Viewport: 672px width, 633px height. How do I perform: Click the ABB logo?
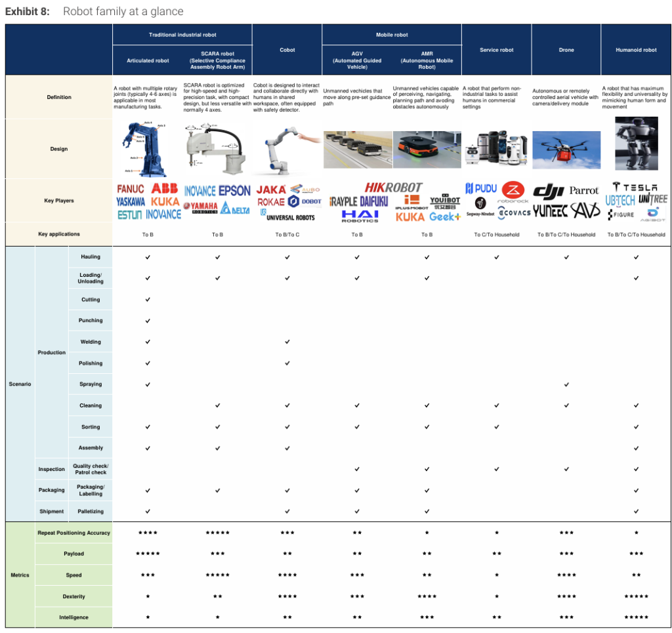[x=165, y=188]
